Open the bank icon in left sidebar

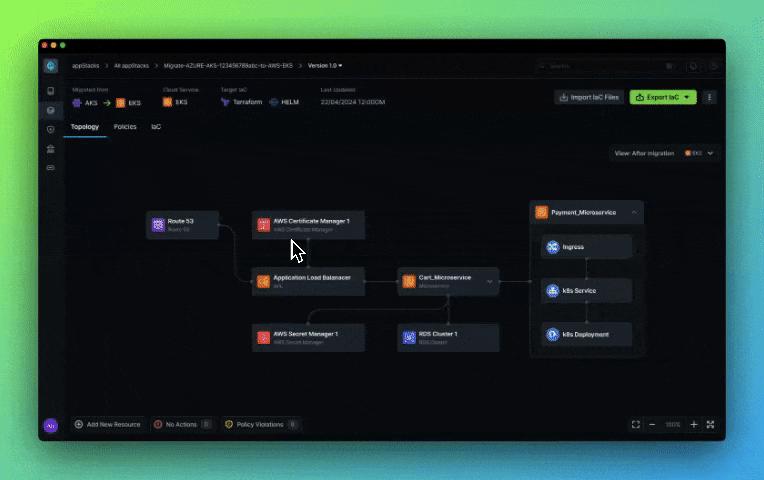coord(51,149)
